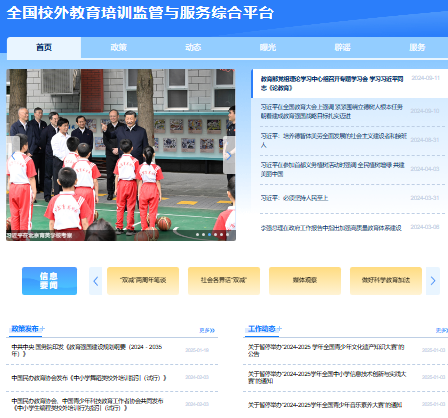The width and height of the screenshot is (448, 418).
Task: Open 中小学舞蹈类校外培训指引 policy item
Action: [x=89, y=378]
